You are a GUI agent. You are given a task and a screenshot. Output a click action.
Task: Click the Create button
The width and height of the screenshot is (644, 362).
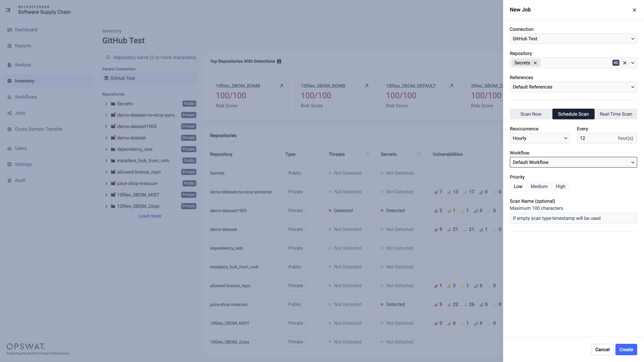click(x=626, y=350)
